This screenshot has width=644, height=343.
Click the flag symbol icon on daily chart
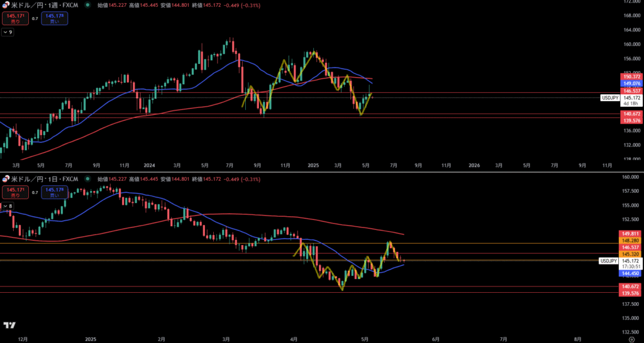tap(6, 179)
